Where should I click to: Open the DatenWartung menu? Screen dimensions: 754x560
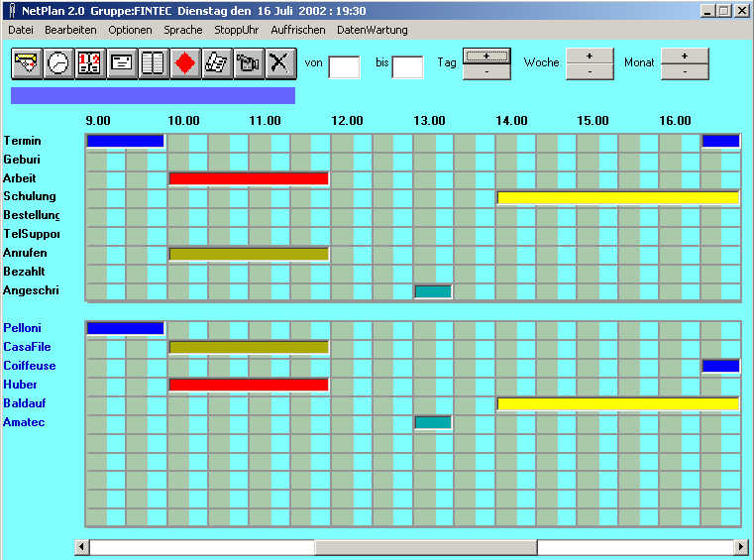373,30
